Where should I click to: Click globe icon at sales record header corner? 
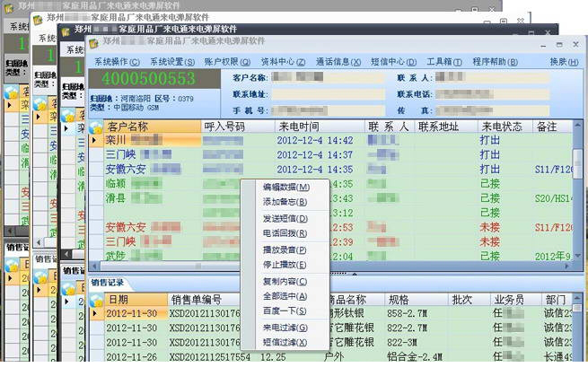click(x=96, y=300)
